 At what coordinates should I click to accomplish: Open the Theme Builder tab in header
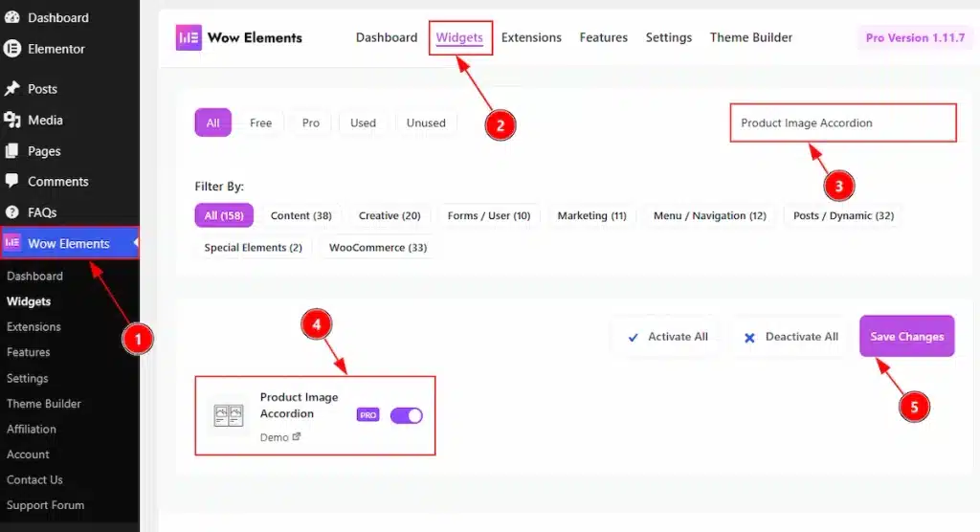[x=750, y=37]
